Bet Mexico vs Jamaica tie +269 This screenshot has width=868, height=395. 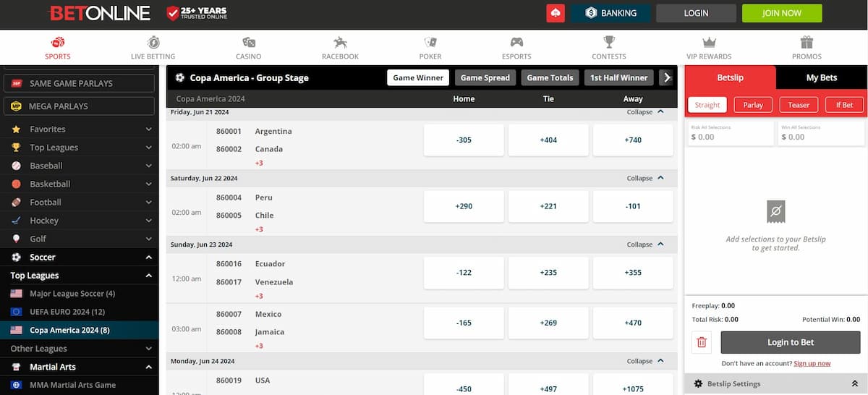point(548,323)
